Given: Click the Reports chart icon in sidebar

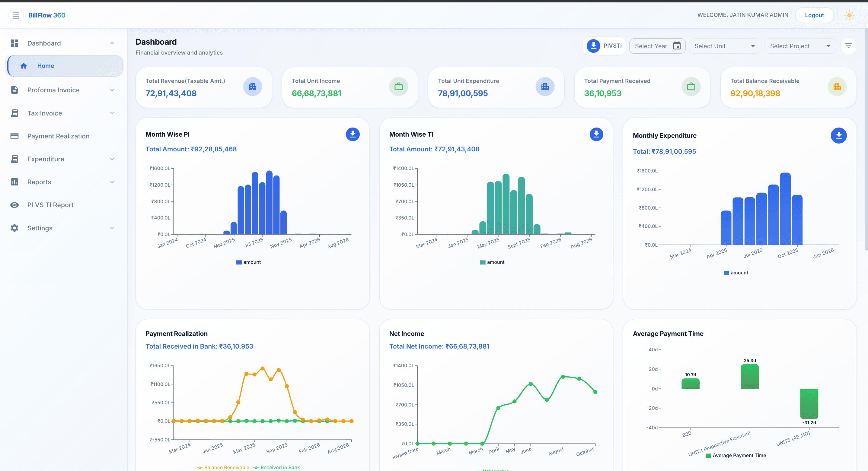Looking at the screenshot, I should [x=14, y=182].
